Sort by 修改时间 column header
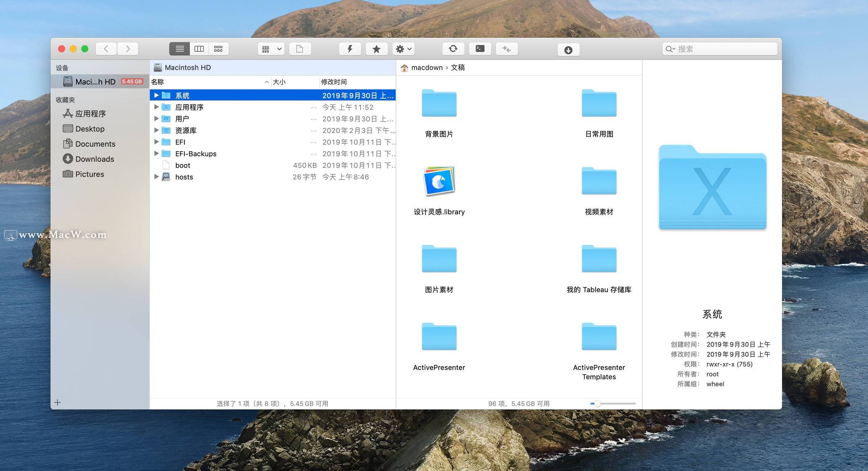This screenshot has width=868, height=471. pos(334,82)
